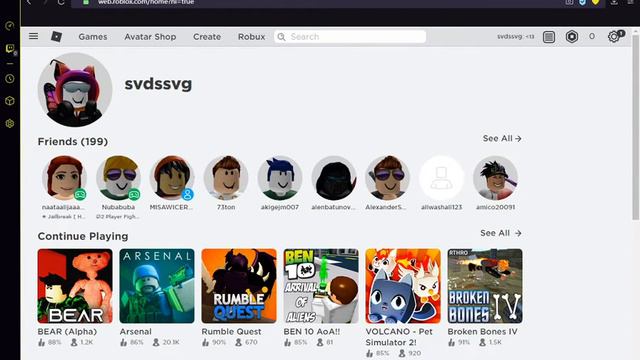Open Broken Bones IV game thumbnail
640x360 pixels.
485,286
